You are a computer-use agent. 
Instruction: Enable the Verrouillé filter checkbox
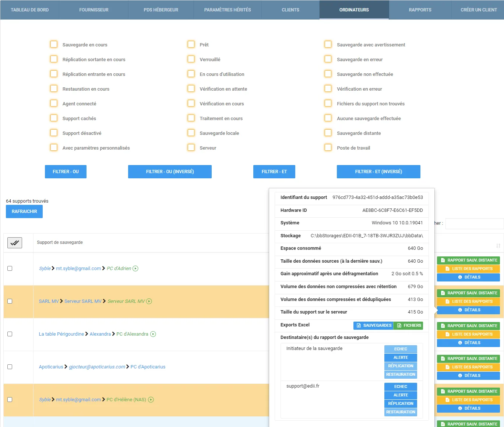(191, 59)
